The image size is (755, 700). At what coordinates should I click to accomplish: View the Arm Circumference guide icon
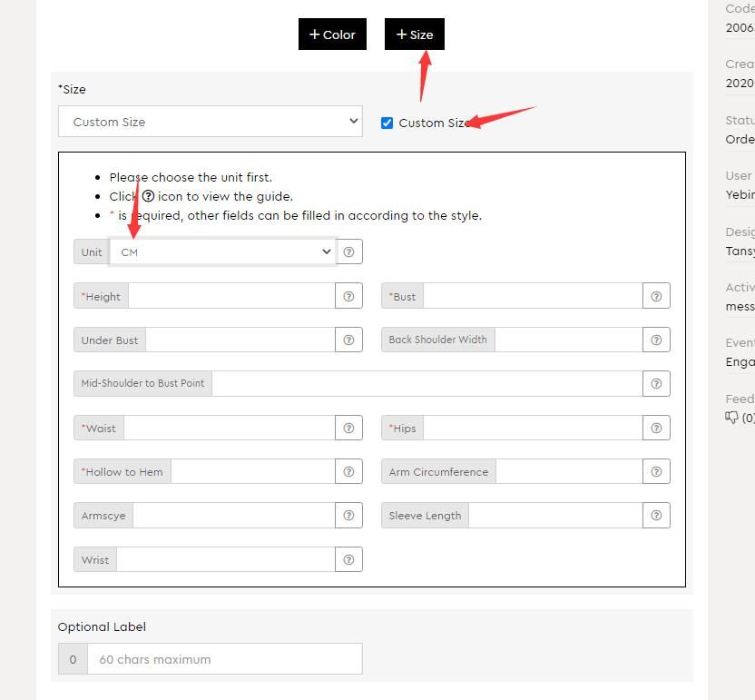click(656, 471)
